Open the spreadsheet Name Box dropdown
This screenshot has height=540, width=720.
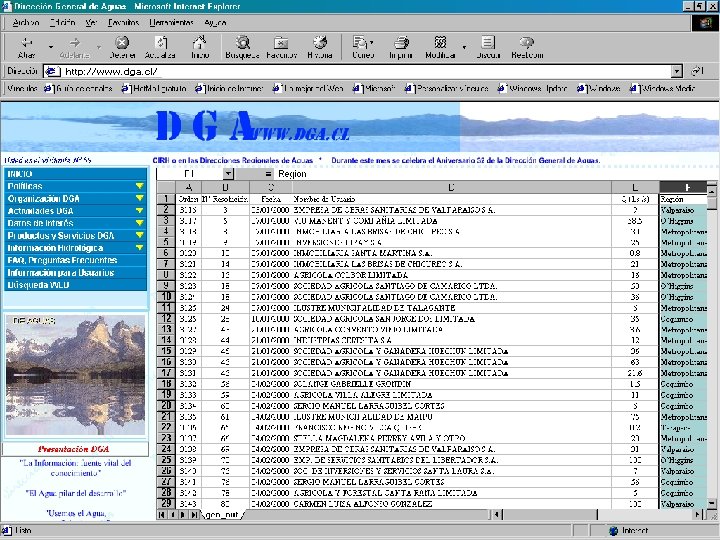point(228,174)
